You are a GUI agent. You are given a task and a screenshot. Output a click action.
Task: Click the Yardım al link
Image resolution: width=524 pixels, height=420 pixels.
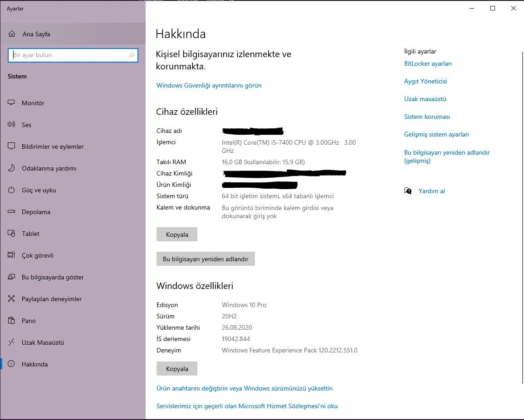[x=431, y=191]
